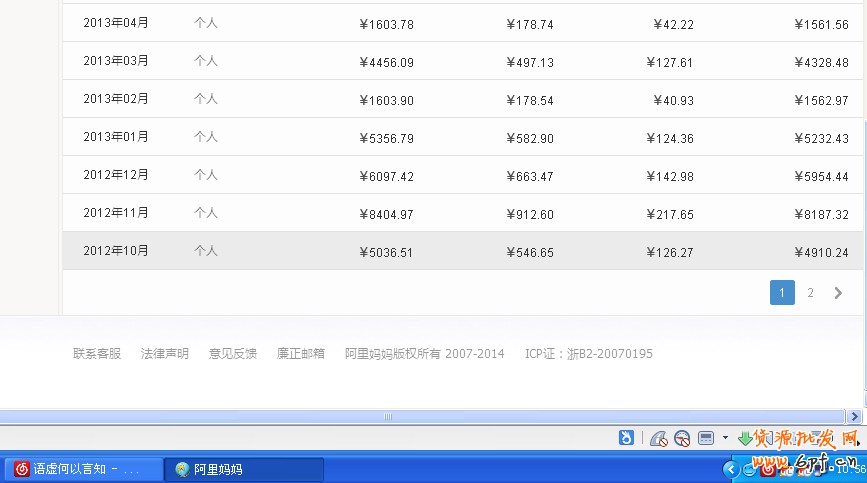This screenshot has width=867, height=483.
Task: Open 廉正邮箱 footer link
Action: [300, 354]
